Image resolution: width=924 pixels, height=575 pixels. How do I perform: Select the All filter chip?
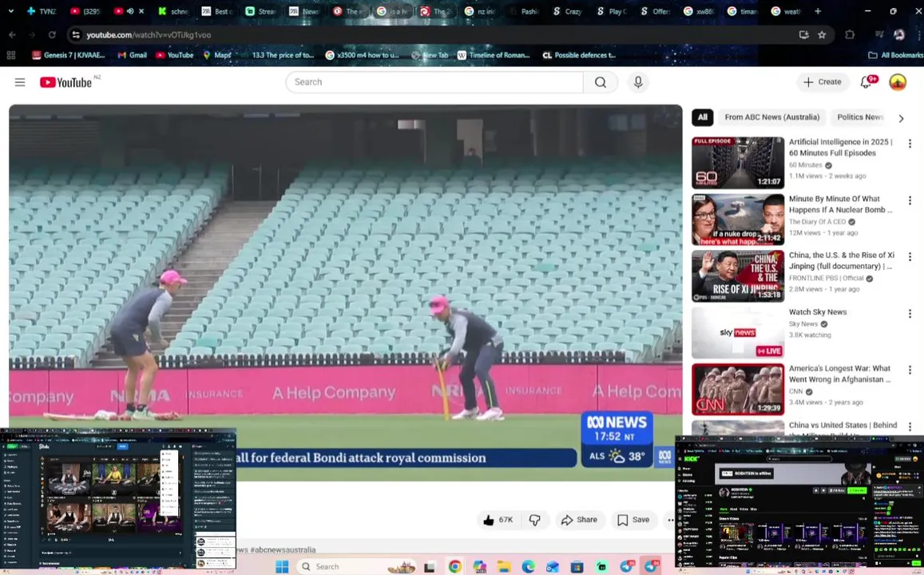[703, 117]
